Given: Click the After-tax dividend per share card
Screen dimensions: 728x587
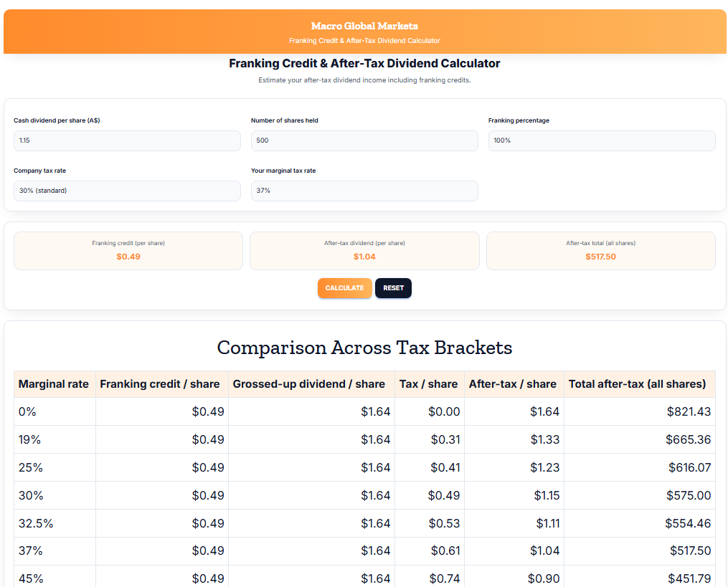Looking at the screenshot, I should 364,250.
